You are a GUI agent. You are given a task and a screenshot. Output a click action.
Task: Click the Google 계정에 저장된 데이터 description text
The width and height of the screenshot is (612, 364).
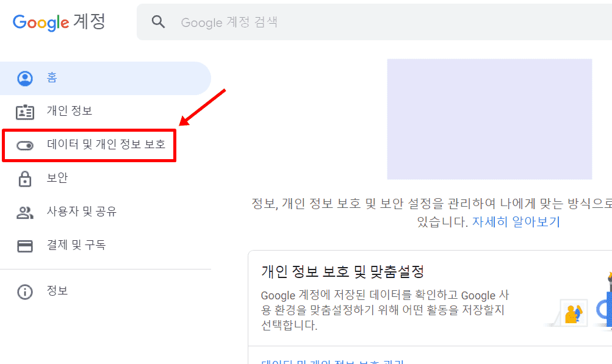pos(385,310)
